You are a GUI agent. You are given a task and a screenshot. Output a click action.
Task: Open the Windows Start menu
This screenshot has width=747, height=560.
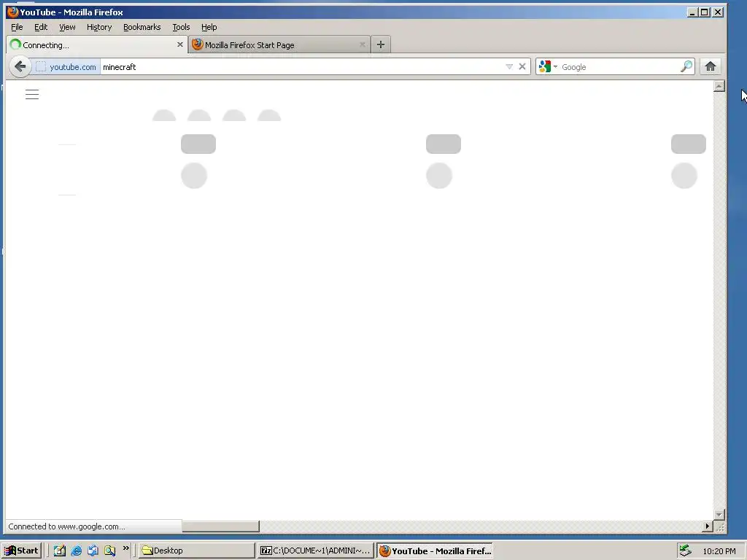tap(21, 551)
